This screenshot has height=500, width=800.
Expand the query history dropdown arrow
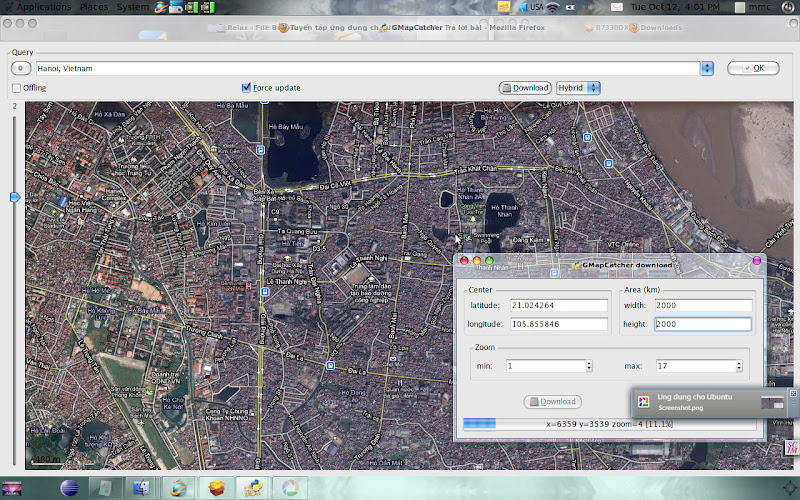(707, 68)
